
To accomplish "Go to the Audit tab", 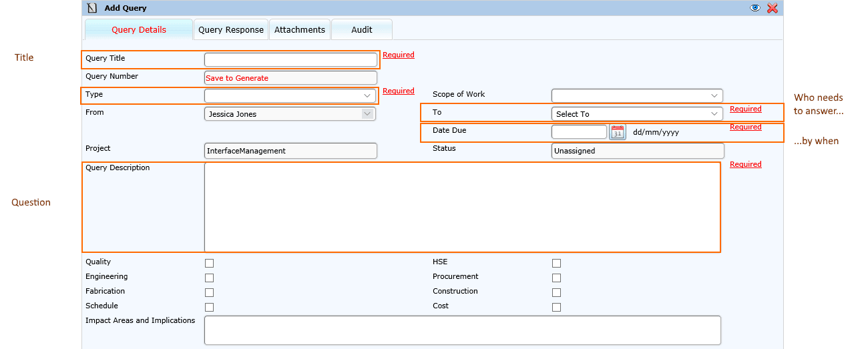I will 362,30.
